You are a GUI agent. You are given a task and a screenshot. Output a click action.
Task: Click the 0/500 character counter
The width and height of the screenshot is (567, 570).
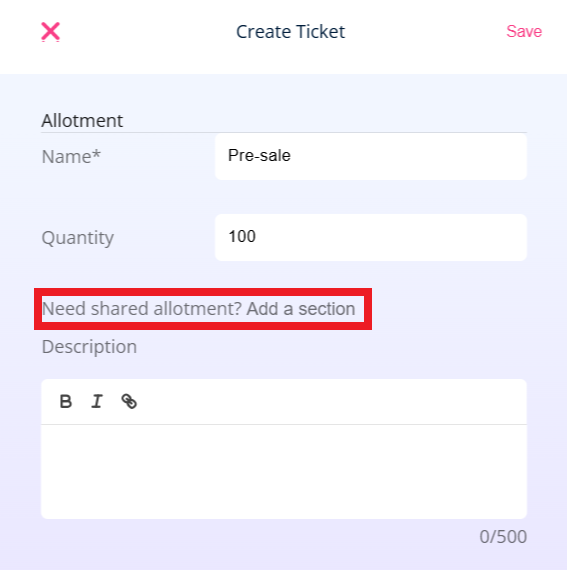tap(503, 537)
